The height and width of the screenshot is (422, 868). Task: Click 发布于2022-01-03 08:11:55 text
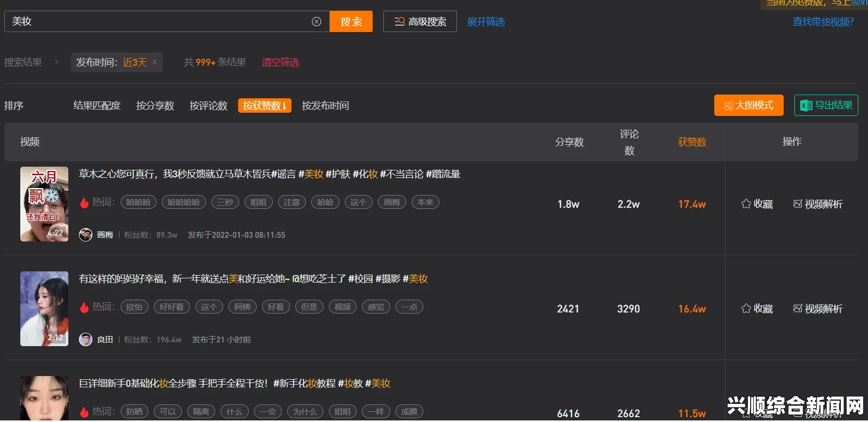[x=236, y=235]
